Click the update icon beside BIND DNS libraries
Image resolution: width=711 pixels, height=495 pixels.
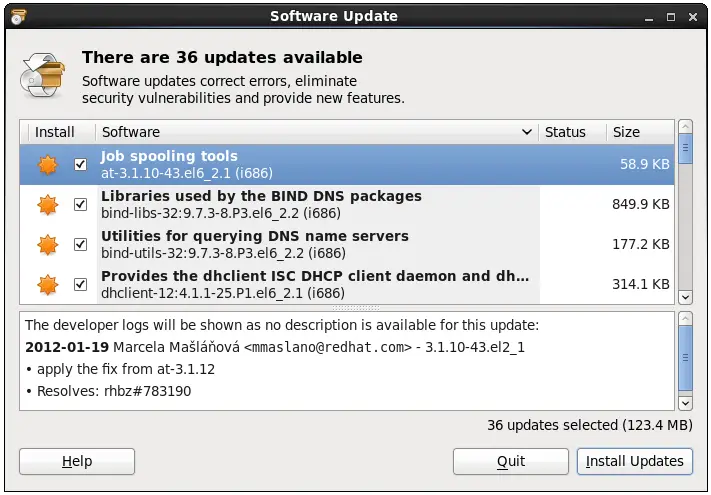pyautogui.click(x=48, y=205)
